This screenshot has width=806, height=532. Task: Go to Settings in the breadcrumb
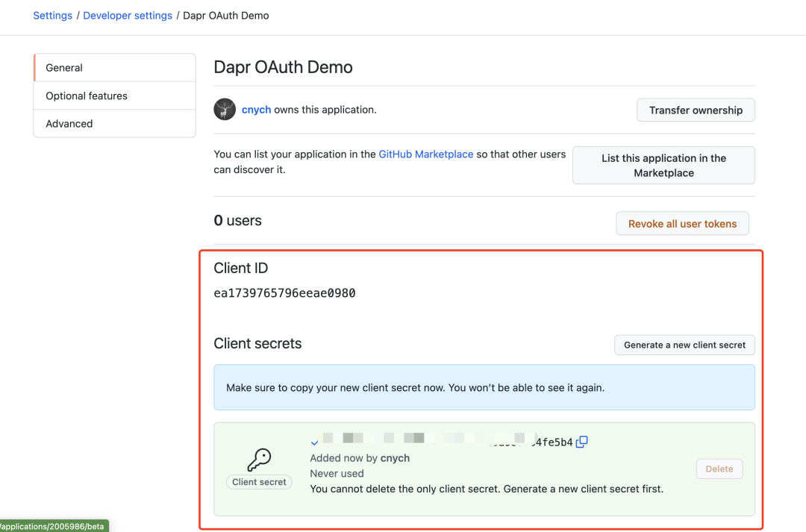52,16
